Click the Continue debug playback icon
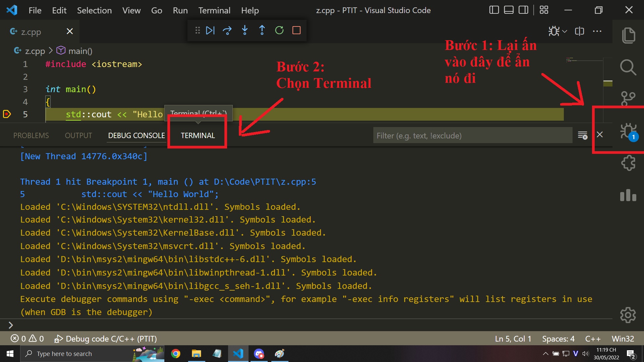The width and height of the screenshot is (644, 362). coord(211,30)
